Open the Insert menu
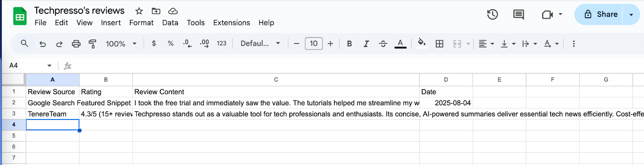The height and width of the screenshot is (165, 644). pos(111,23)
